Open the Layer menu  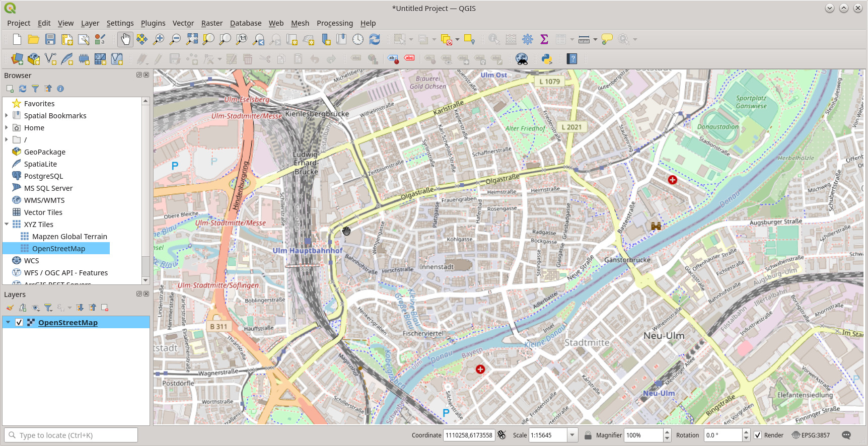click(x=90, y=23)
